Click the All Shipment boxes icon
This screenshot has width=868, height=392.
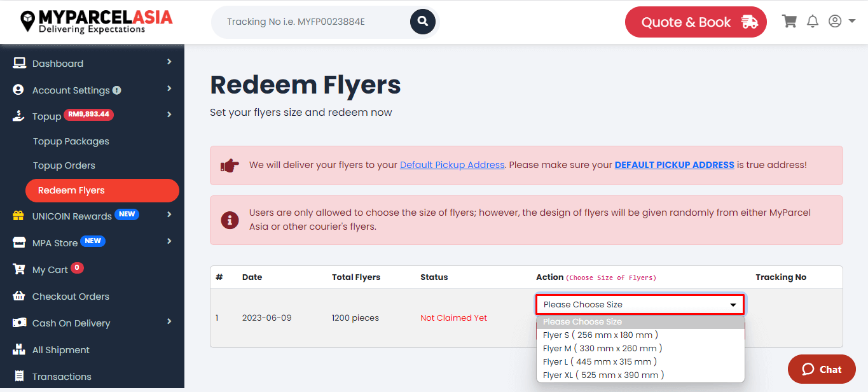pos(19,349)
